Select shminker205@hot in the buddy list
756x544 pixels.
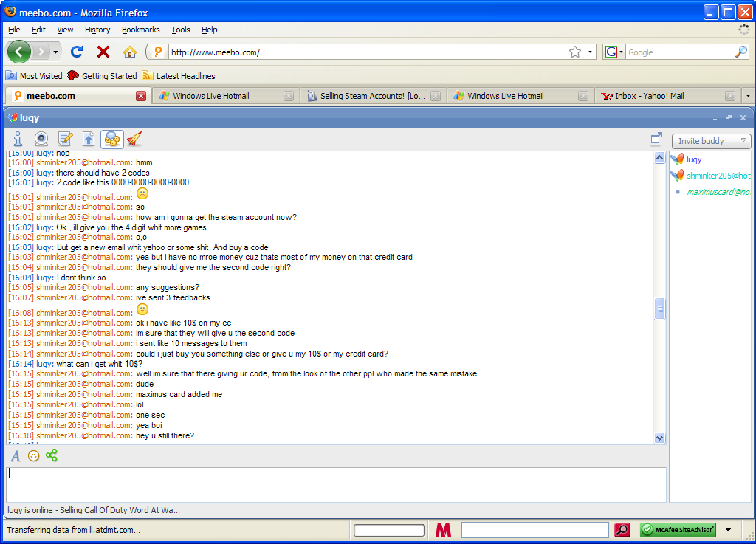pyautogui.click(x=710, y=176)
